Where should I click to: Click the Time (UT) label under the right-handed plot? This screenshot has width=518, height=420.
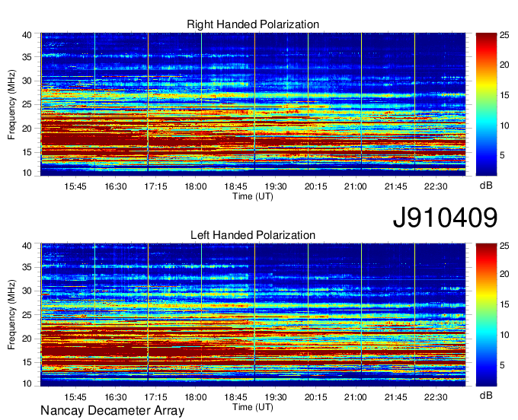tap(253, 196)
